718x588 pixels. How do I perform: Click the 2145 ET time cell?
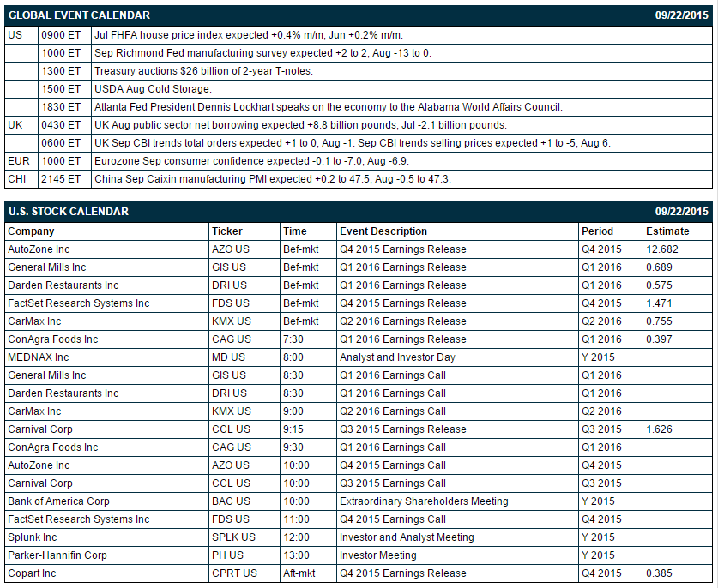click(61, 179)
